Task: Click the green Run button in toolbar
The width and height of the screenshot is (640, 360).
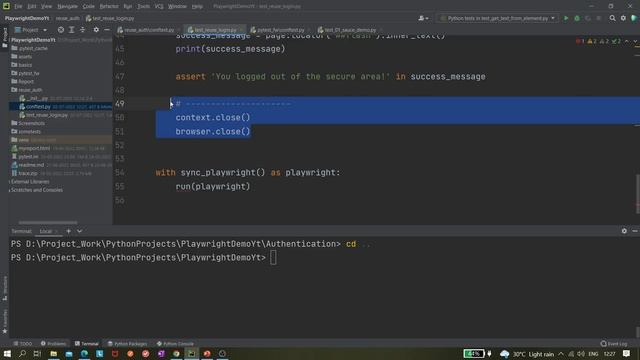Action: click(566, 18)
